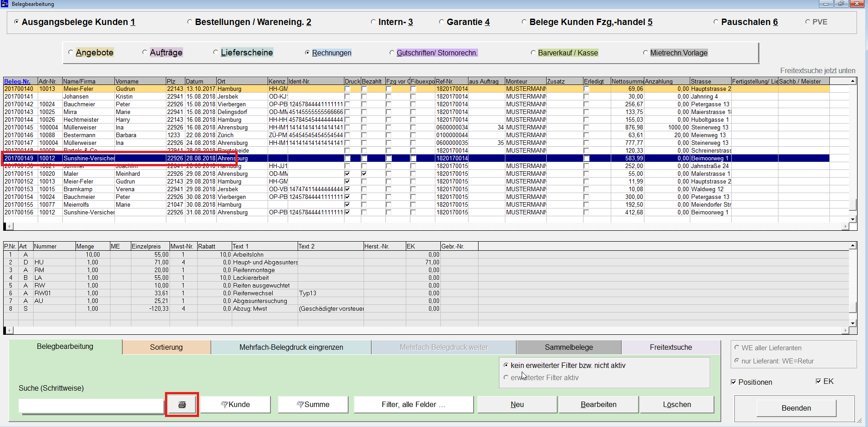The width and height of the screenshot is (868, 427).
Task: Click the Nettosumme column header
Action: (627, 81)
